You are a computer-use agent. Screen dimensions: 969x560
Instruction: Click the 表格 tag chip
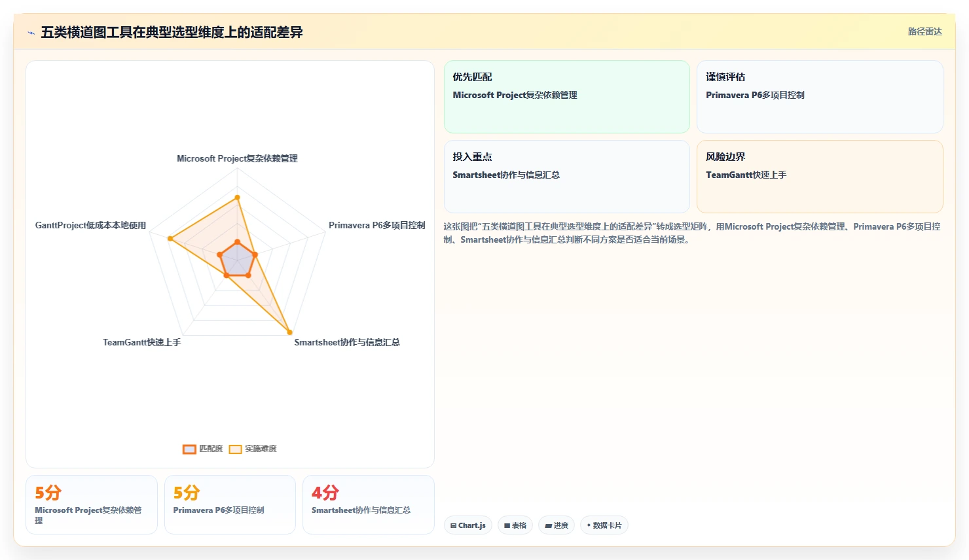tap(515, 525)
